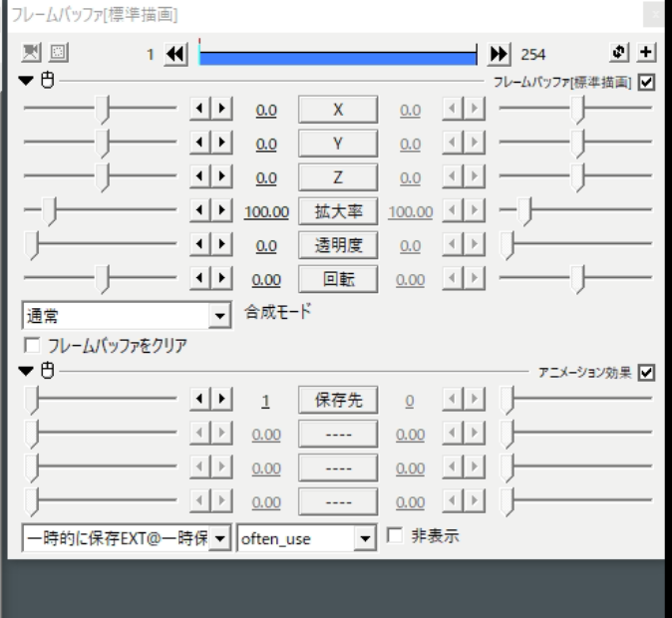Click the left 回転 slider handle
Viewport: 672px width, 618px height.
coord(102,279)
